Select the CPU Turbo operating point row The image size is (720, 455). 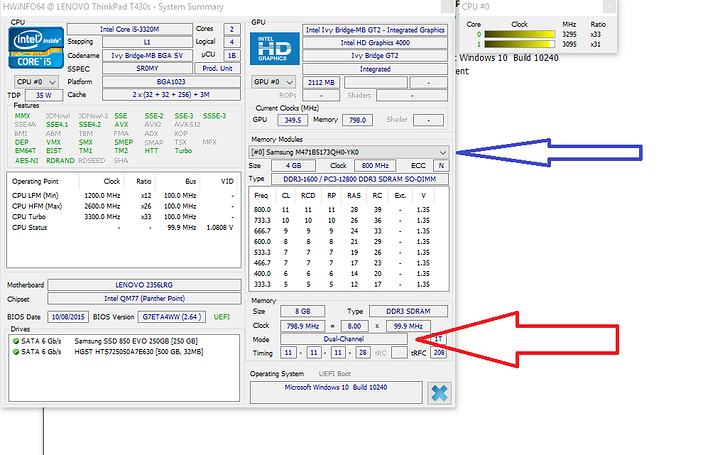[122, 216]
